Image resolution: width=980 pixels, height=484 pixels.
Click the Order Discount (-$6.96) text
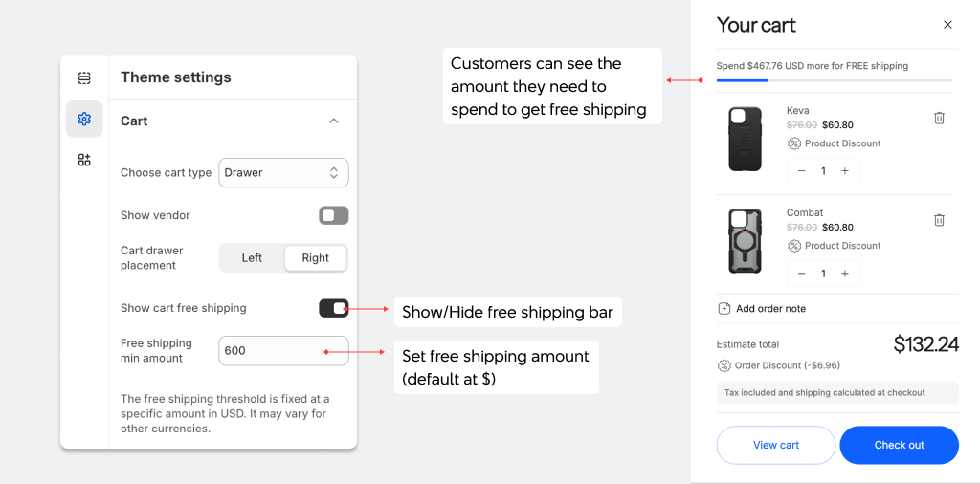pyautogui.click(x=787, y=366)
